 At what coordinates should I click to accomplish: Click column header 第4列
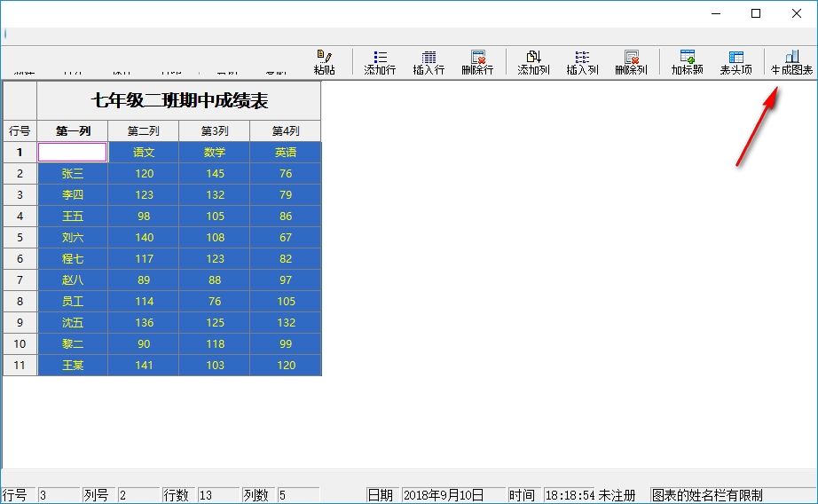(x=286, y=131)
